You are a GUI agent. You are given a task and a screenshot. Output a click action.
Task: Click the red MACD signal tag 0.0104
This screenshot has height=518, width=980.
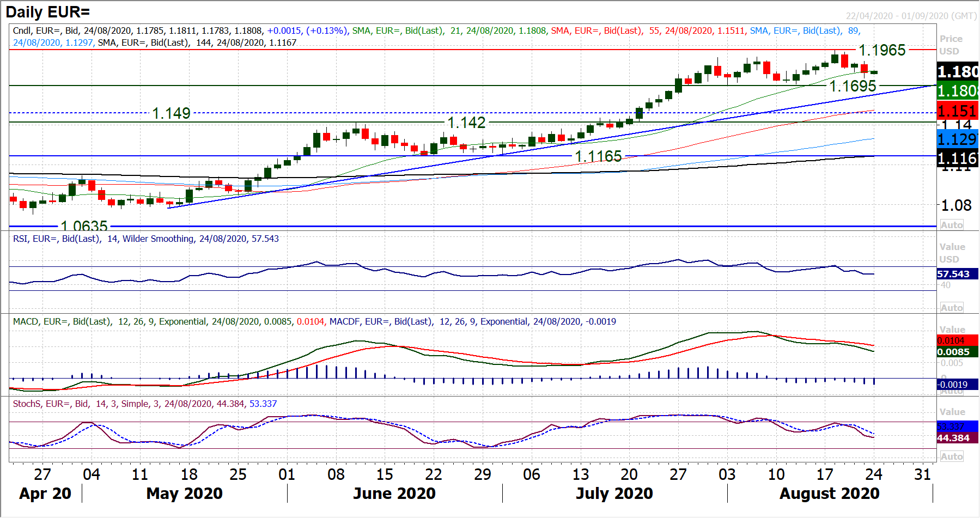[x=951, y=340]
